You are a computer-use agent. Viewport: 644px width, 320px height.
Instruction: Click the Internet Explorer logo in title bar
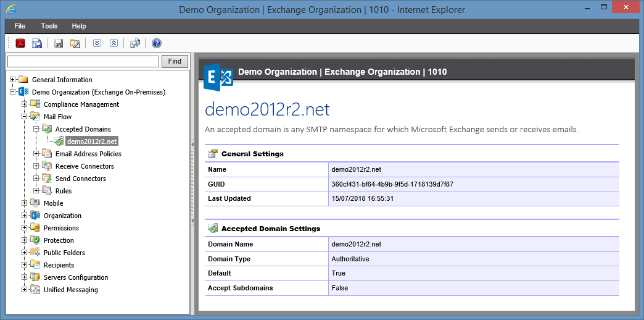pyautogui.click(x=12, y=9)
